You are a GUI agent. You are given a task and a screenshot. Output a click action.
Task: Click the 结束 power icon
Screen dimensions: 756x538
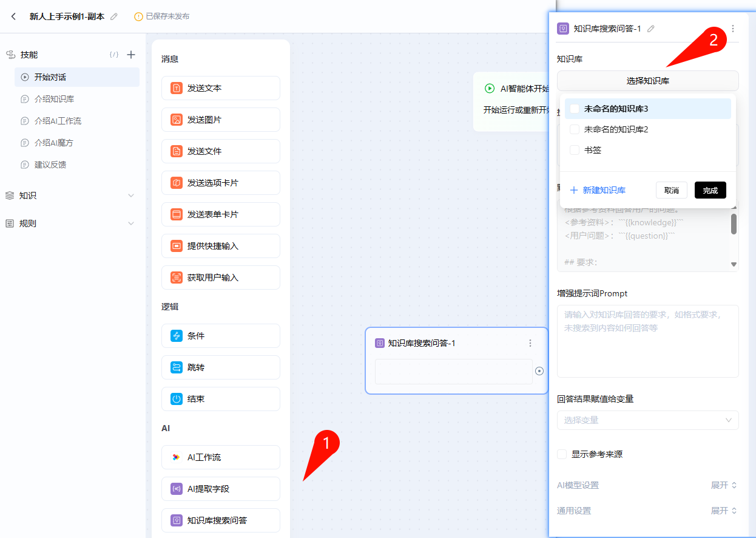tap(177, 399)
